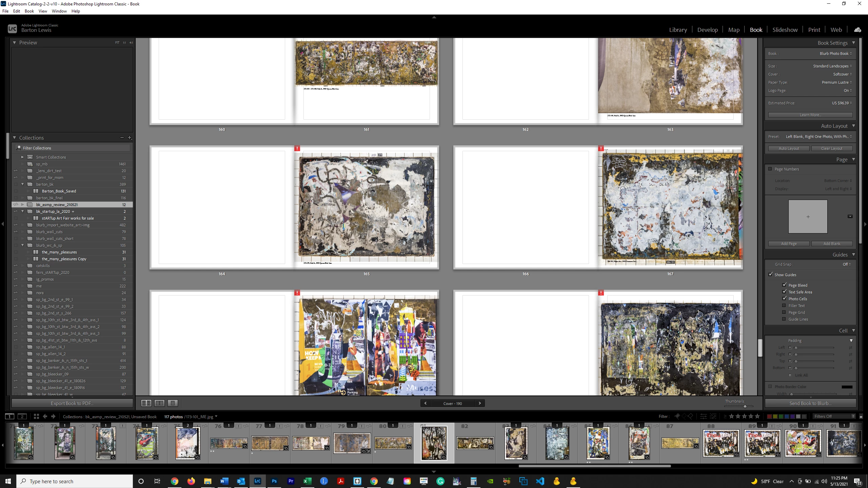Click Photoshop icon in Windows taskbar
This screenshot has width=868, height=488.
point(274,481)
